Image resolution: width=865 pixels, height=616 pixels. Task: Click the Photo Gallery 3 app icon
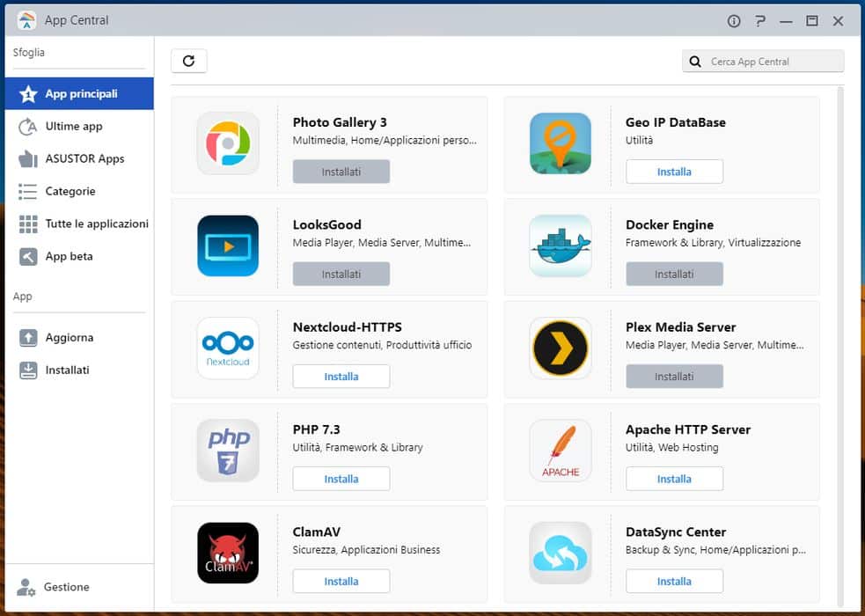pos(228,143)
